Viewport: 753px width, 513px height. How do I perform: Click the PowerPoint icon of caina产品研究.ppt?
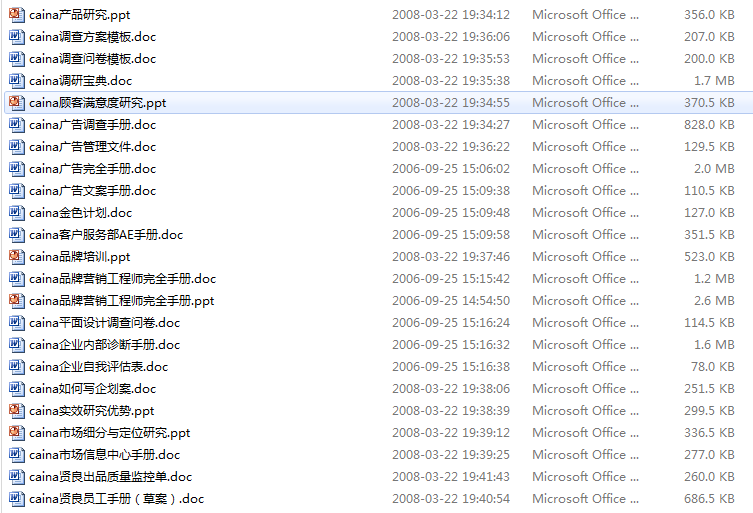pos(16,14)
